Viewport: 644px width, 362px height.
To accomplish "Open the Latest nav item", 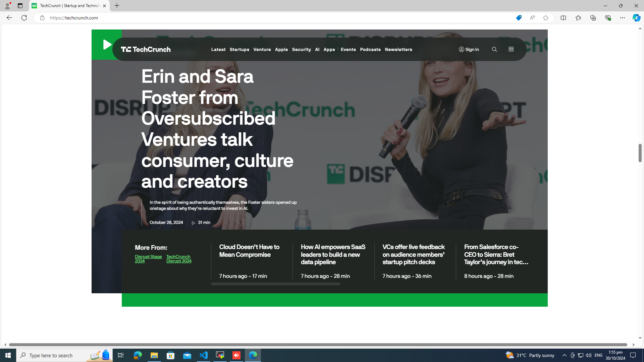I will coord(218,49).
